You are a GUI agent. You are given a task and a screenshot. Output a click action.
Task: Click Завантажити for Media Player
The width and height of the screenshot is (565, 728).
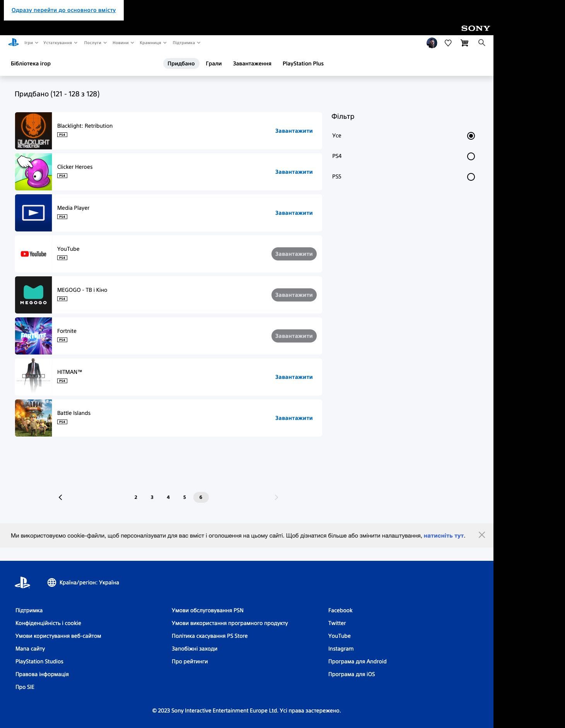tap(294, 213)
